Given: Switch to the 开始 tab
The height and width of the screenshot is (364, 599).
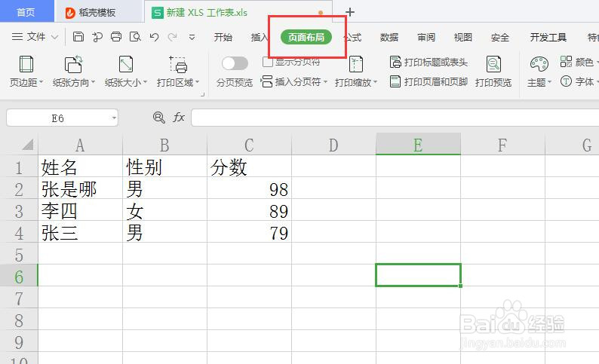Looking at the screenshot, I should point(223,37).
